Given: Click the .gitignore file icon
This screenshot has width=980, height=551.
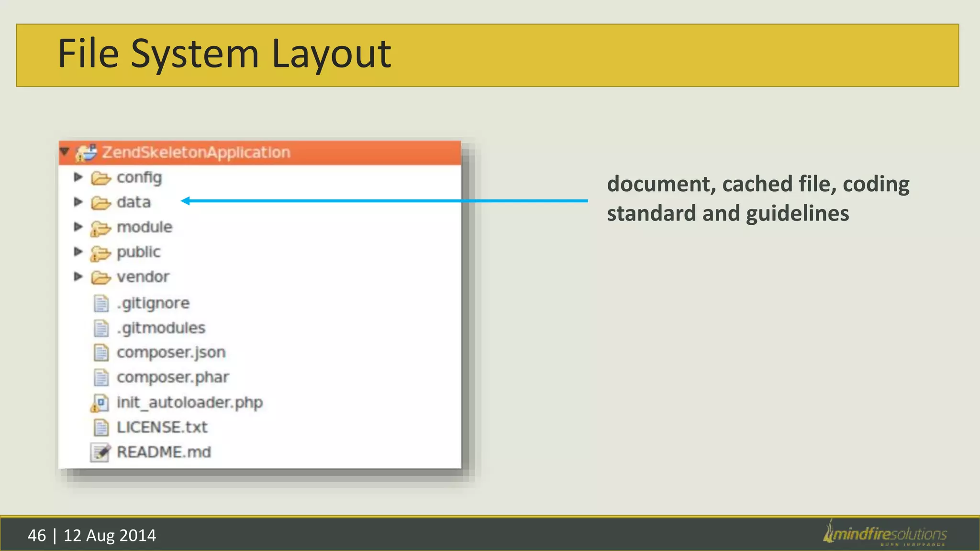Looking at the screenshot, I should tap(101, 303).
